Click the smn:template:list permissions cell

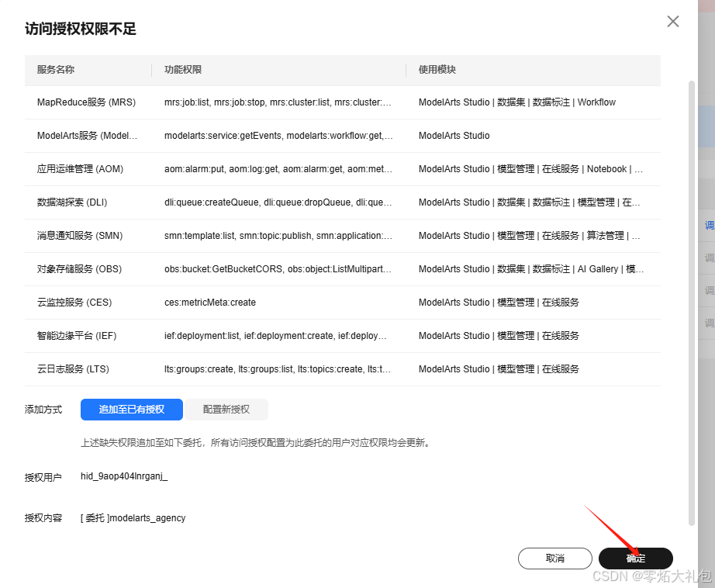(x=278, y=235)
